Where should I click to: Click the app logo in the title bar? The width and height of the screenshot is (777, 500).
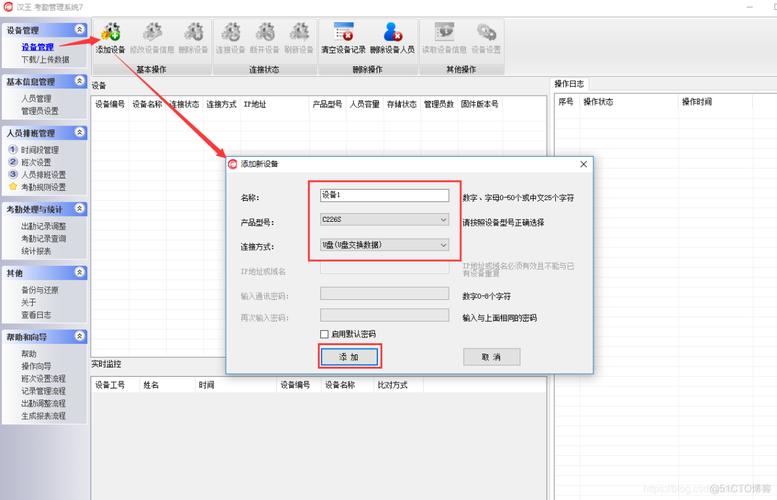tap(8, 7)
